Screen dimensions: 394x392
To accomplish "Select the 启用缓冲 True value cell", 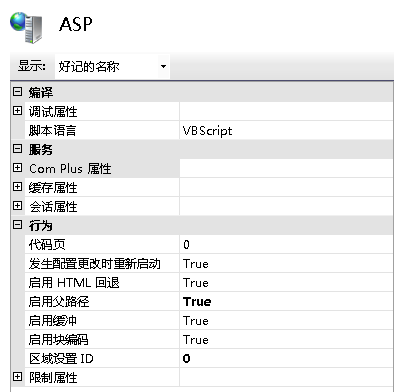I will (286, 321).
